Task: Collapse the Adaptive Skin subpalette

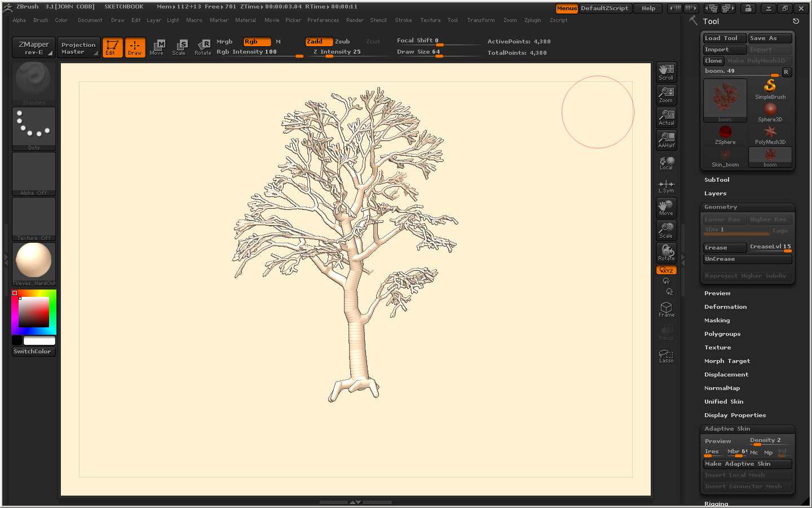Action: (x=727, y=429)
